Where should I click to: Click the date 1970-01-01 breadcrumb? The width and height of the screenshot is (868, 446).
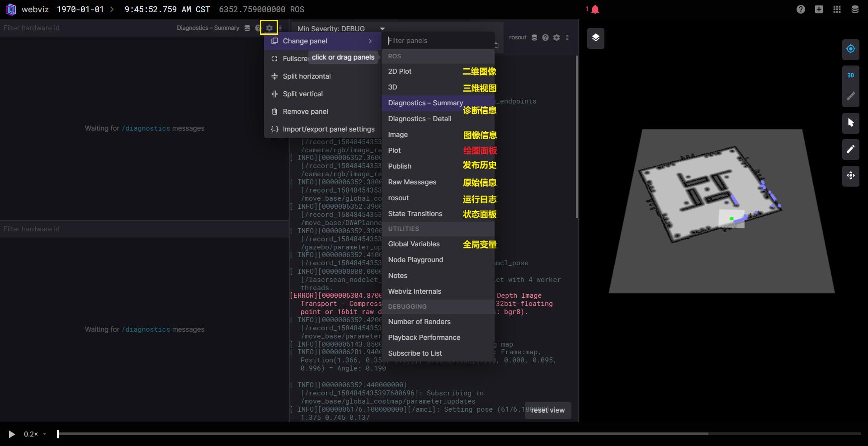80,9
